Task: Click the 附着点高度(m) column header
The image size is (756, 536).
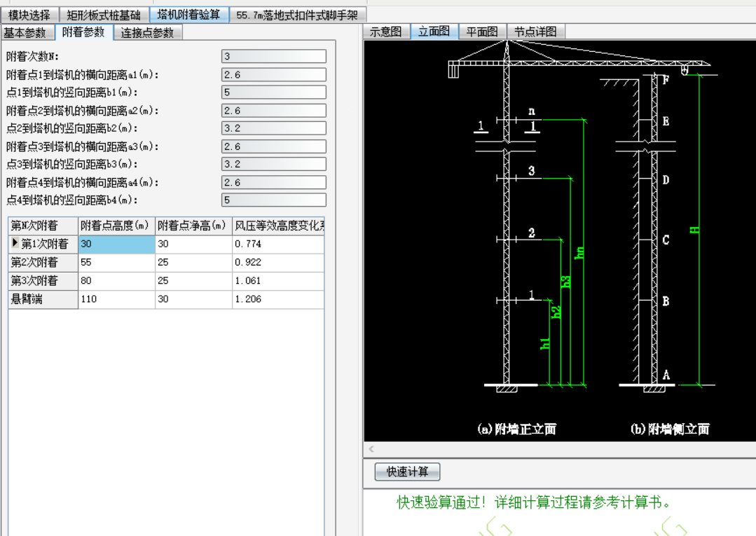Action: tap(117, 226)
